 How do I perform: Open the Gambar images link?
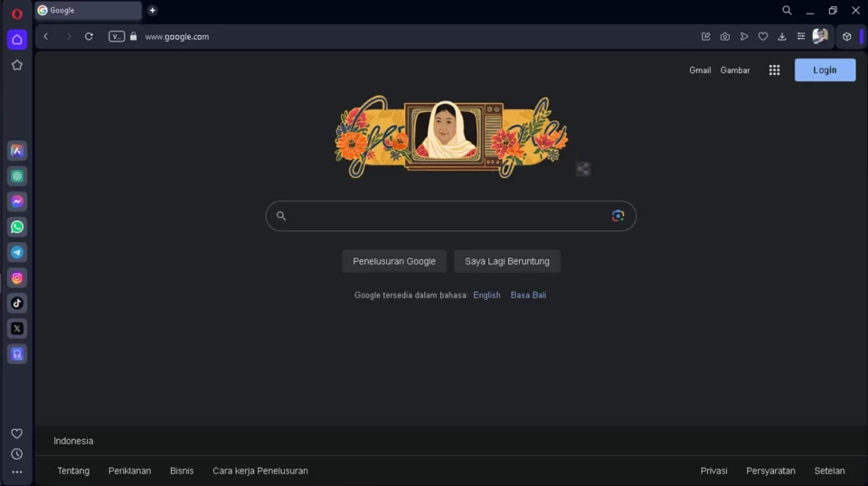point(735,70)
